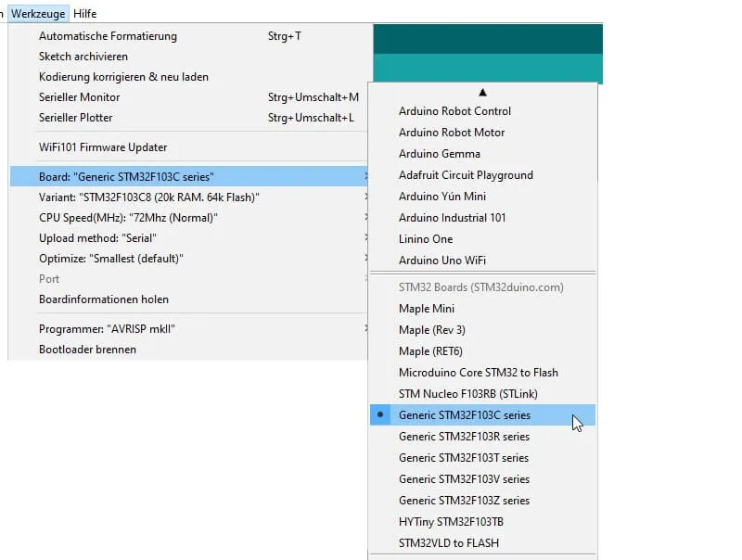Choose STM Nucleo F103RB (STLink) board
Screen dimensions: 742x560
467,394
